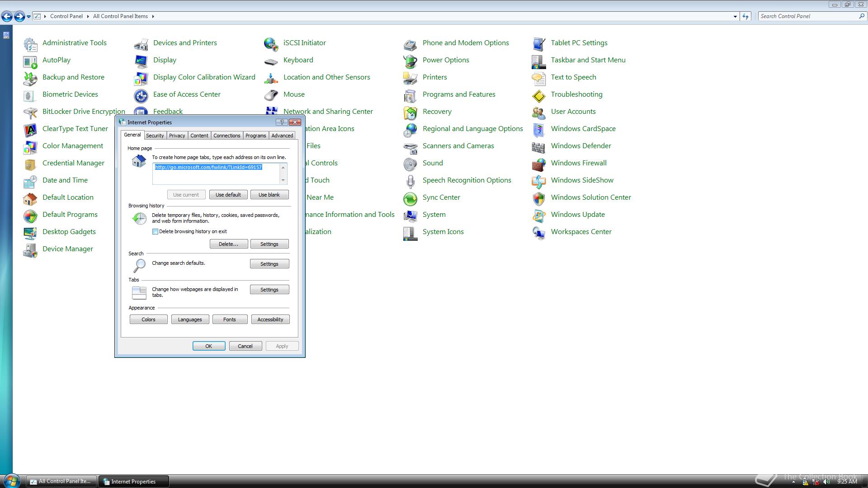Switch to the Security tab

pyautogui.click(x=155, y=136)
